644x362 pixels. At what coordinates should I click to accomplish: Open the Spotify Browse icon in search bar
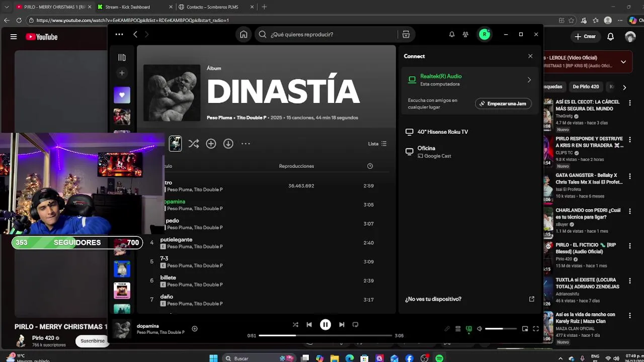[406, 34]
